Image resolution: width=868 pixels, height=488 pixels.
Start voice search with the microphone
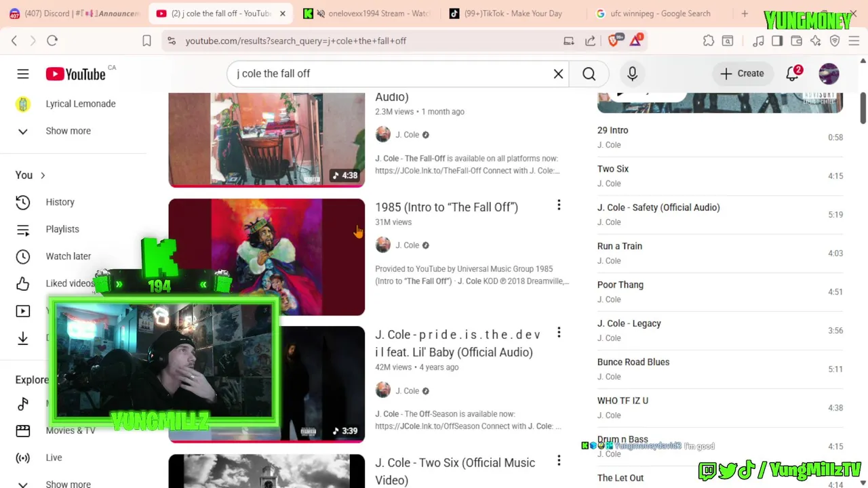(632, 74)
